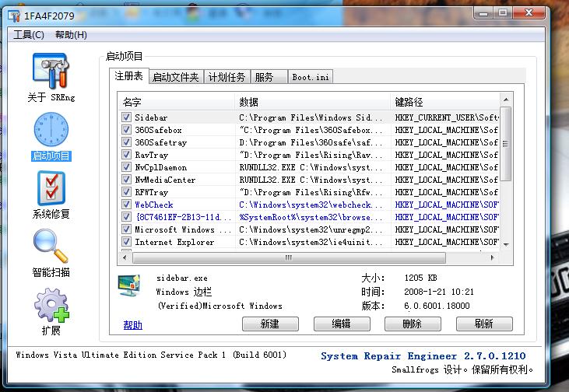569x392 pixels.
Task: Select the 360Safetray row name
Action: pos(161,142)
